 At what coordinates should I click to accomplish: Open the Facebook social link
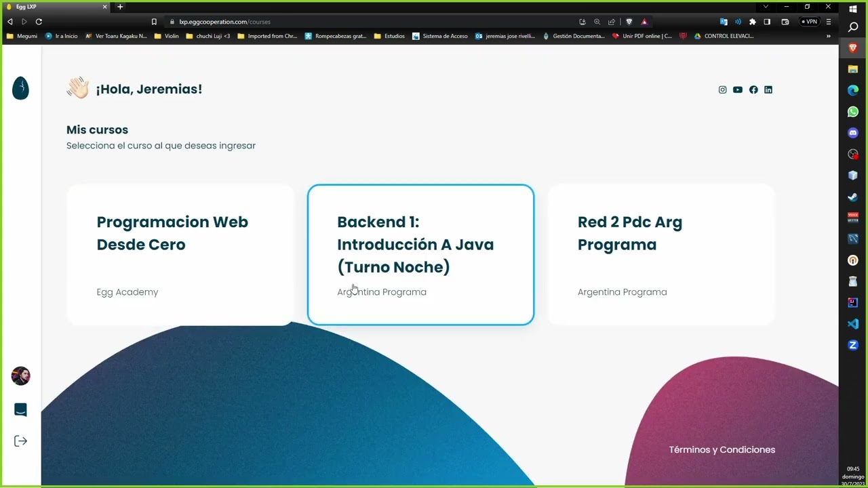[753, 89]
